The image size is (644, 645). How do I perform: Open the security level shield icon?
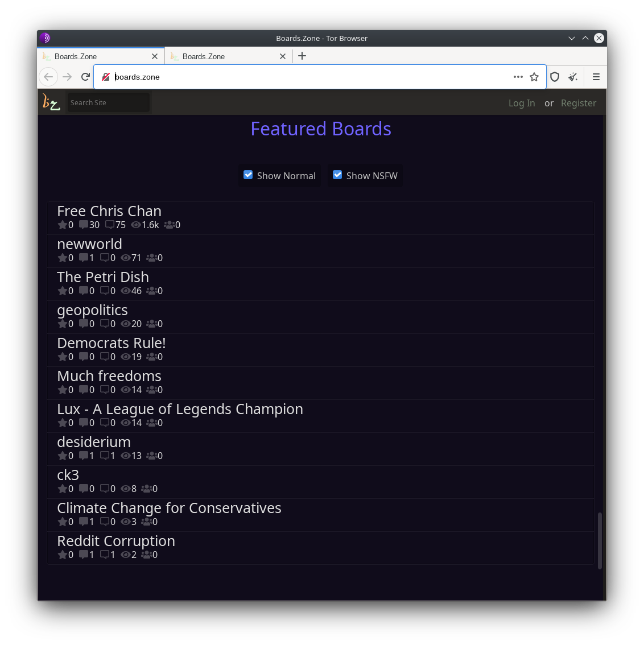555,77
